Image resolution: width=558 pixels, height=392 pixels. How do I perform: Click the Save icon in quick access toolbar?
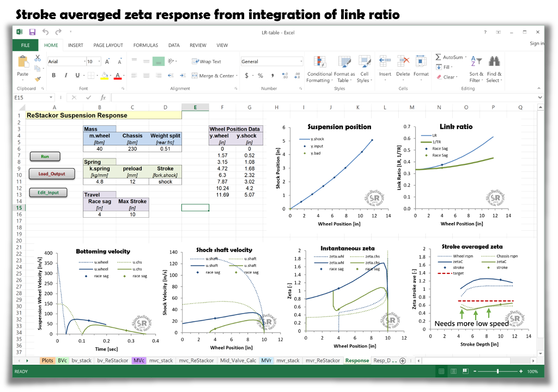click(32, 32)
